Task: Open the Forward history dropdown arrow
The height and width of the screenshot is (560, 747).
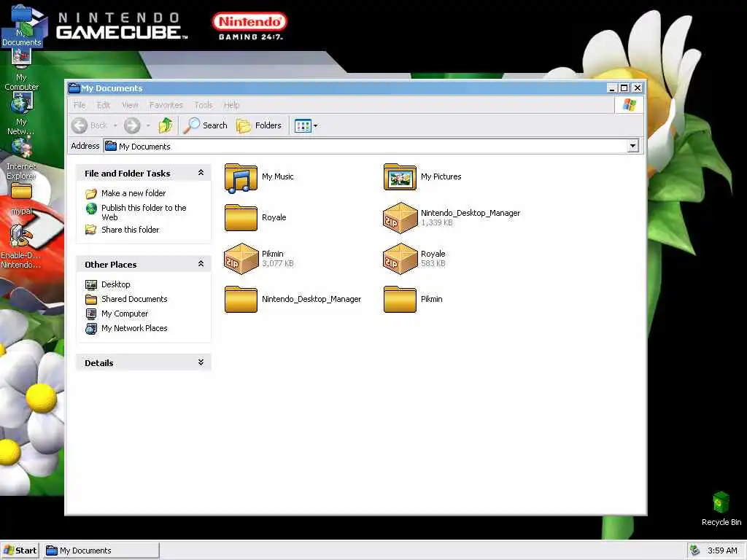Action: (148, 125)
